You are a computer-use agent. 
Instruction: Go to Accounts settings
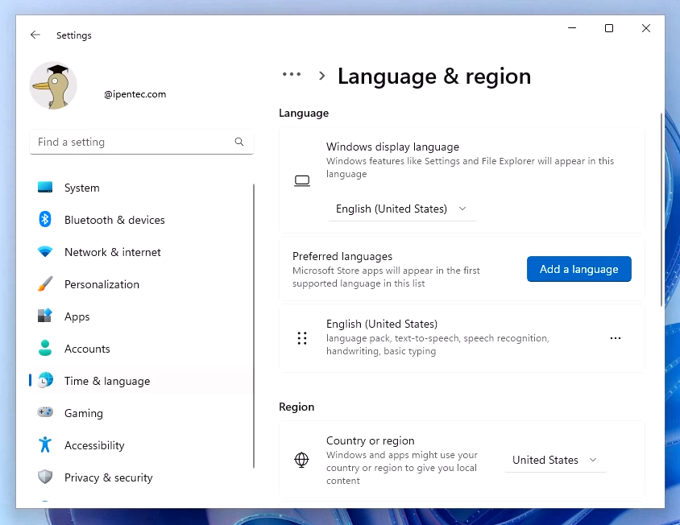coord(87,349)
